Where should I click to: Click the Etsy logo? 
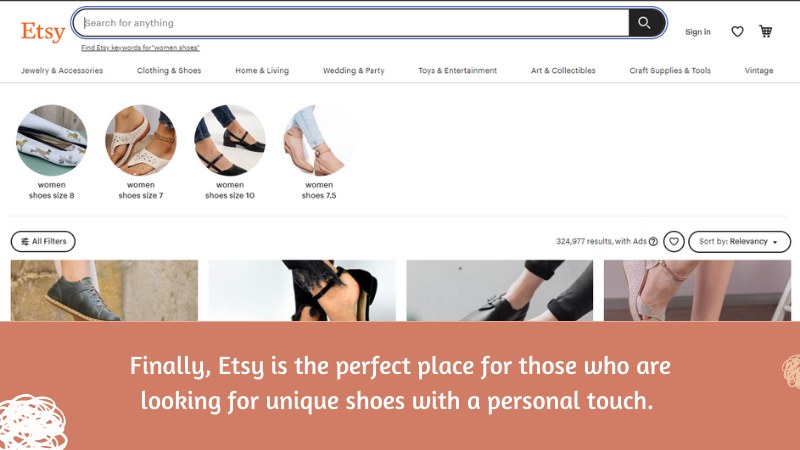click(43, 32)
